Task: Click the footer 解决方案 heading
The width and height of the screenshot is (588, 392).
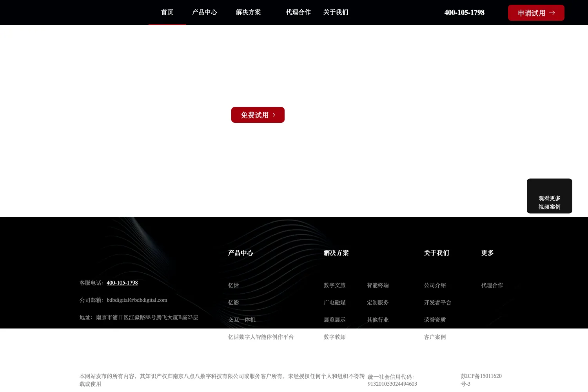Action: (336, 253)
